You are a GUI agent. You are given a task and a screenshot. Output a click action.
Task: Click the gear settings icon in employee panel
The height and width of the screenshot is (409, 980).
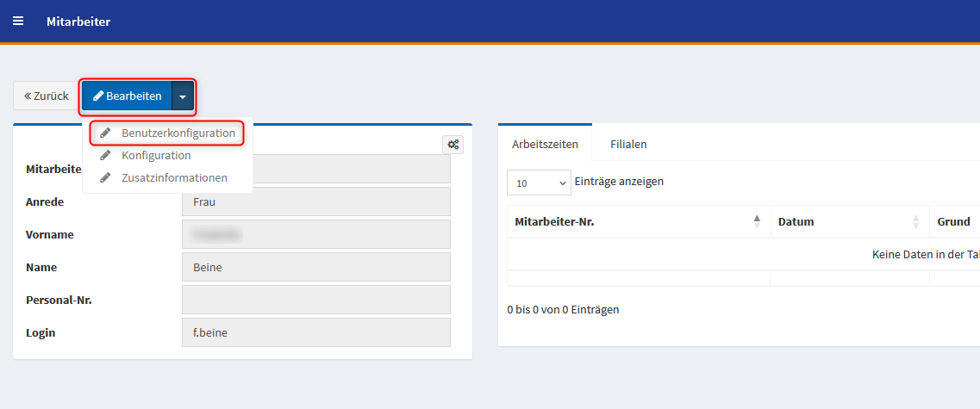(x=453, y=145)
